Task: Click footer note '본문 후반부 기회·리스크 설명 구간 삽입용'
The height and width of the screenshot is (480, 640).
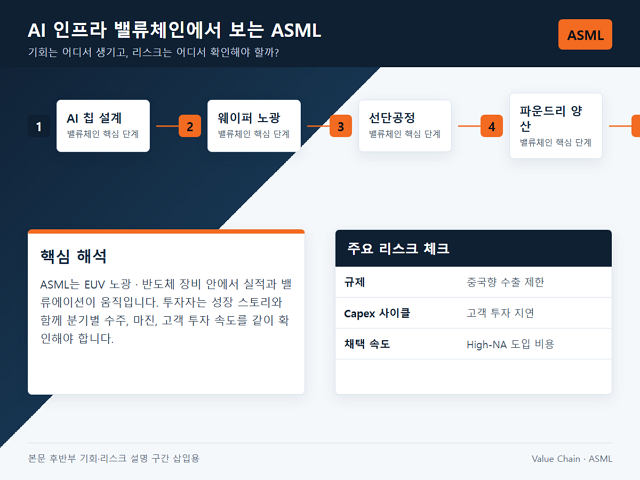Action: tap(113, 458)
